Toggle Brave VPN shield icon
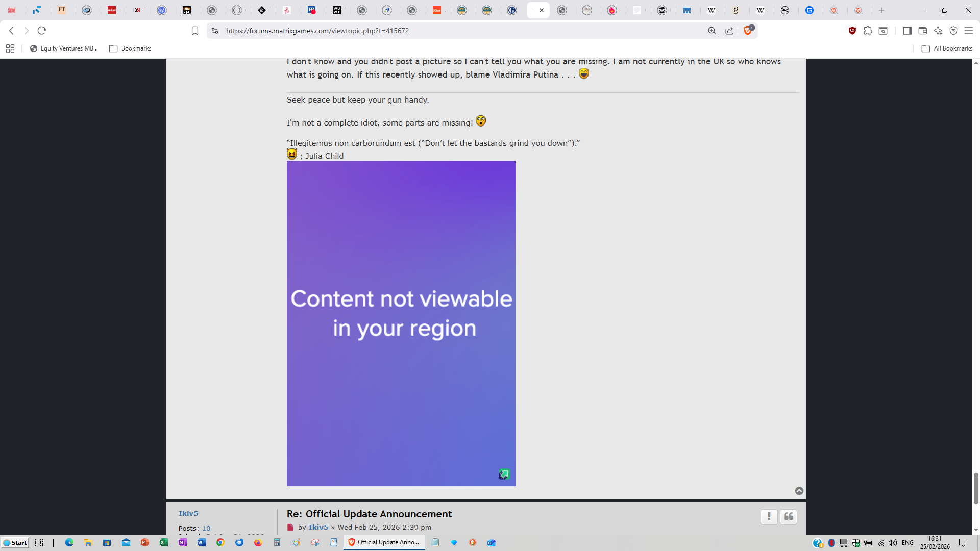Viewport: 980px width, 551px height. pos(954,31)
